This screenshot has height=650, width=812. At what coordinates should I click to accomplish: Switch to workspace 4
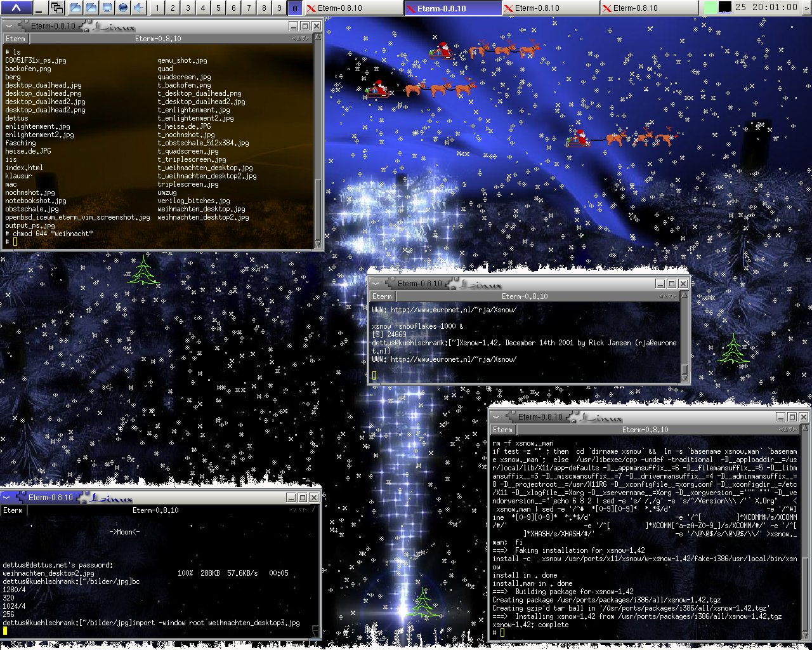[202, 8]
